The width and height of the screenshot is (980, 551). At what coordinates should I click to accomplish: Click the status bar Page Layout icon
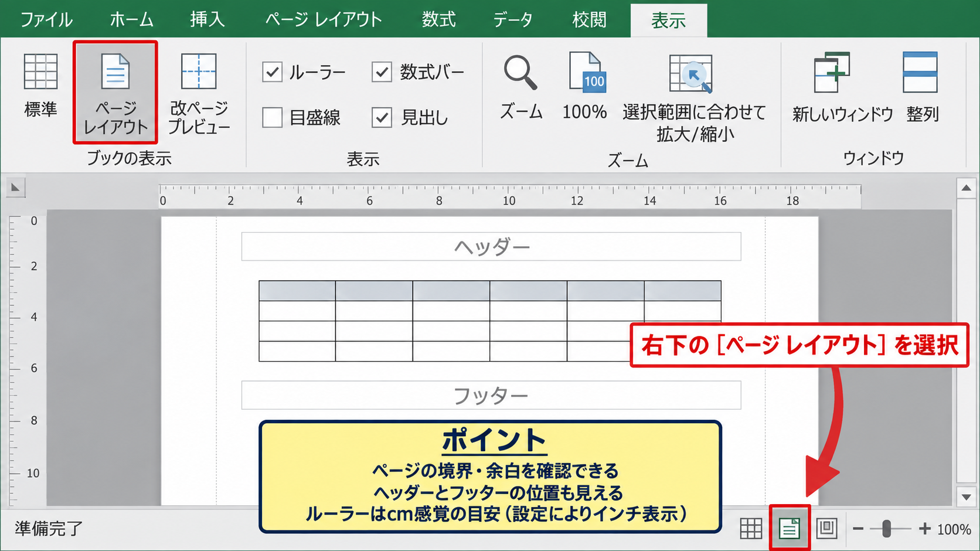coord(790,529)
